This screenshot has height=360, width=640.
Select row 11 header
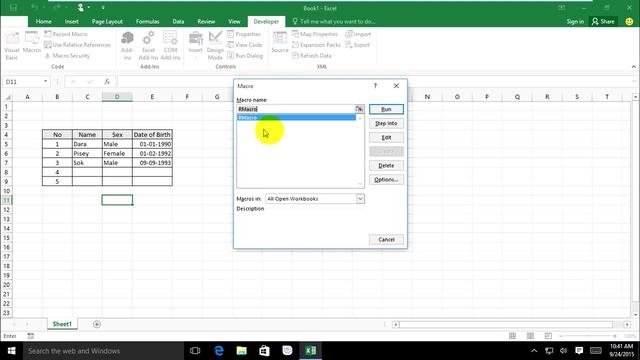6,200
